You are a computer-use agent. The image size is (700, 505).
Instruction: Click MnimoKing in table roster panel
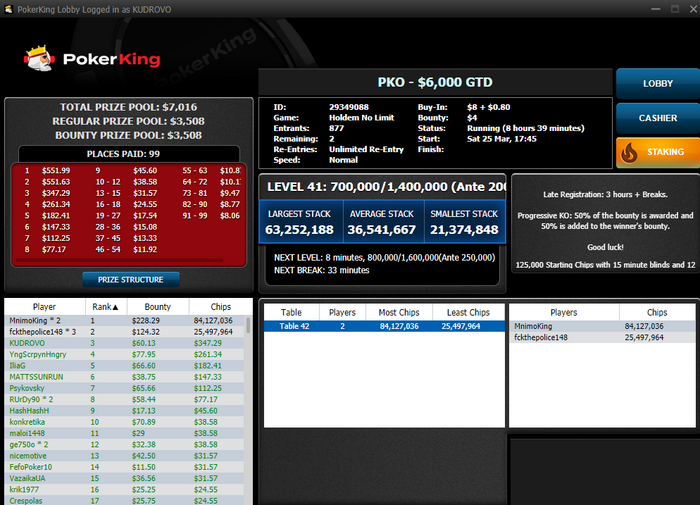[x=602, y=326]
